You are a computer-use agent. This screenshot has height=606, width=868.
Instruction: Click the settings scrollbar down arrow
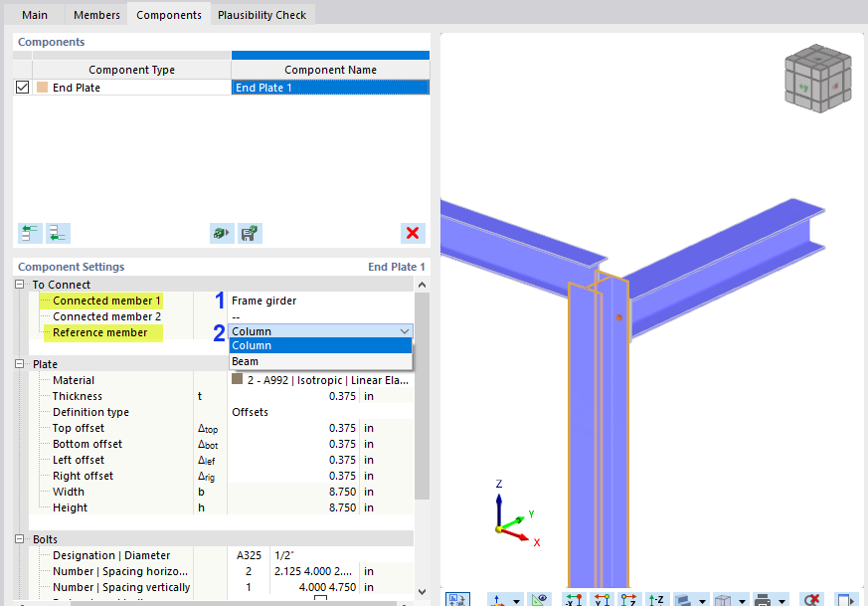422,592
